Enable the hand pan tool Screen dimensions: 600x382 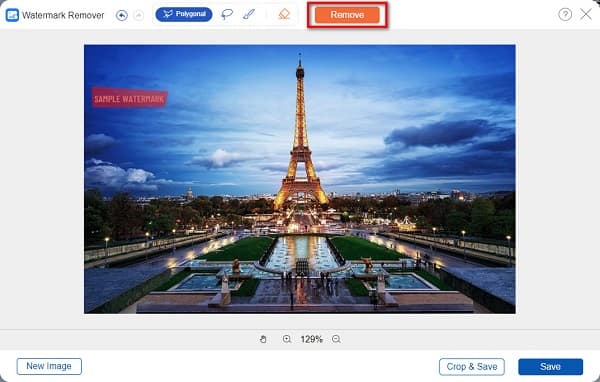click(x=263, y=339)
